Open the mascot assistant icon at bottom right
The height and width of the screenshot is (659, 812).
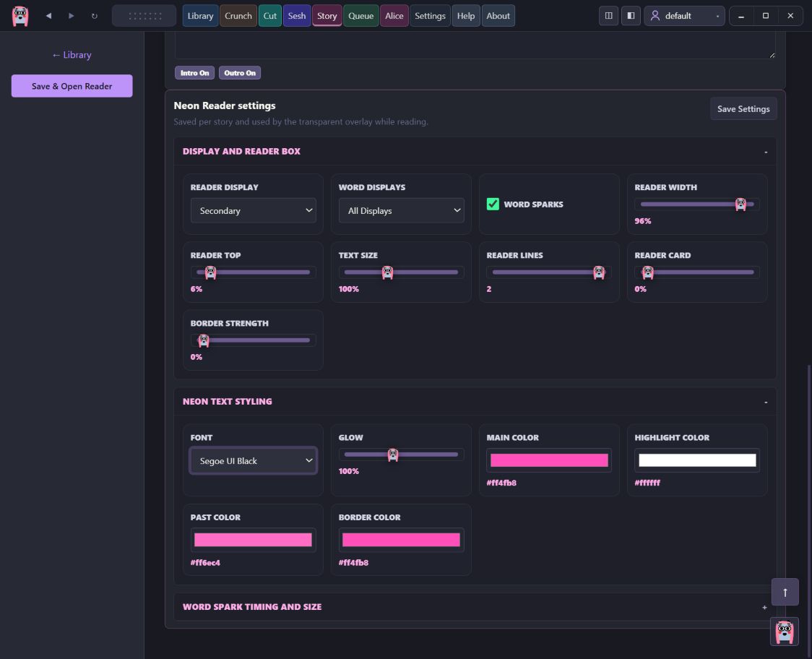pyautogui.click(x=785, y=632)
